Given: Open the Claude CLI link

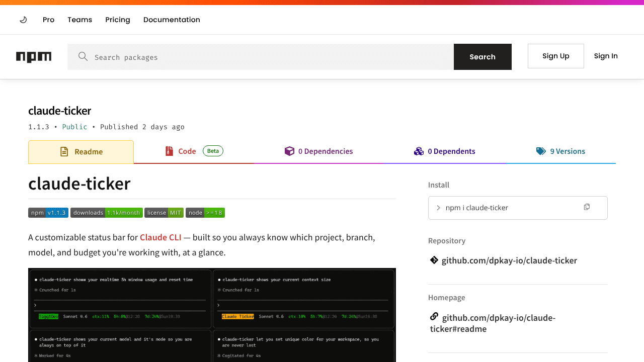Looking at the screenshot, I should (x=160, y=237).
